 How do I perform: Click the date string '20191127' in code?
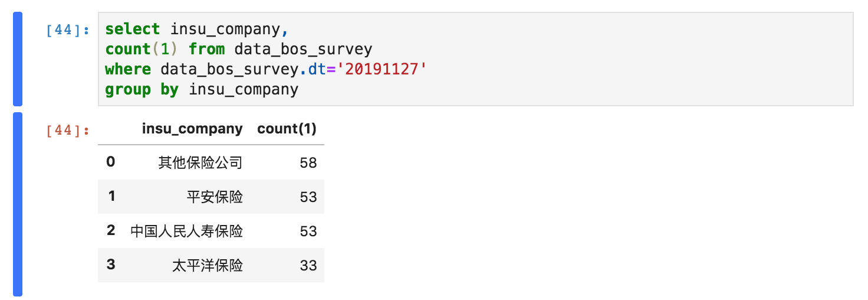coord(381,69)
